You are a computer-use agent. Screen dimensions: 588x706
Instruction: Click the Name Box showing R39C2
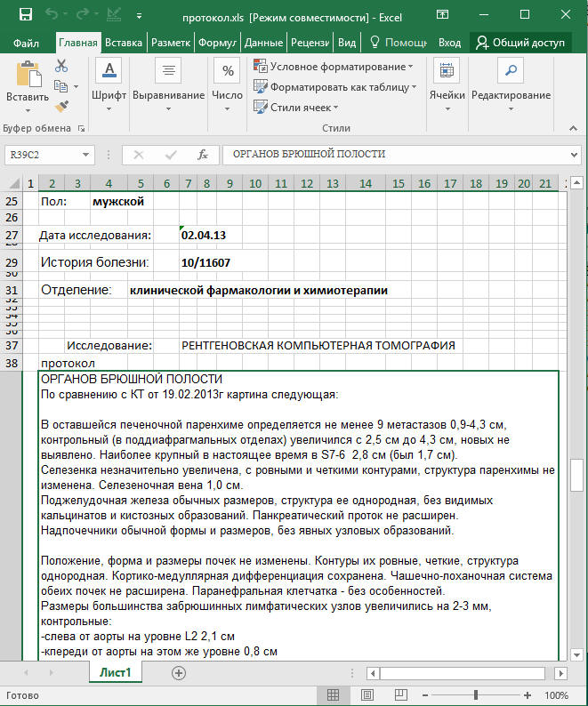(44, 154)
